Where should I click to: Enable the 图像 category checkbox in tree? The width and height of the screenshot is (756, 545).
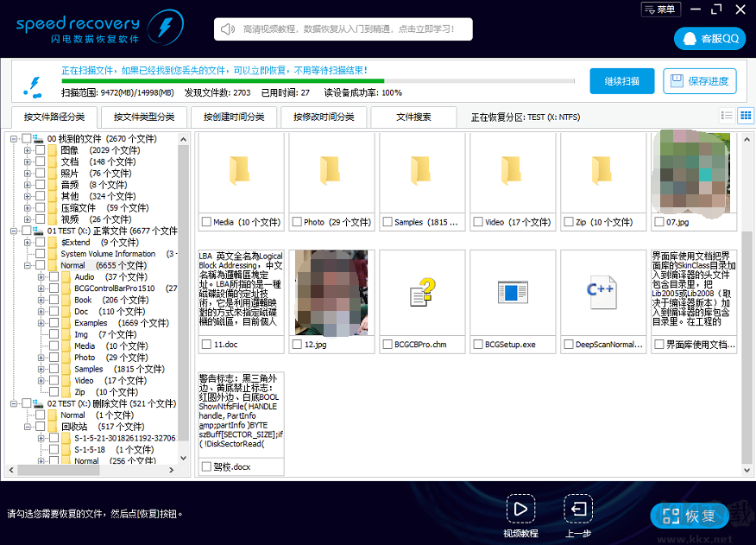point(41,150)
